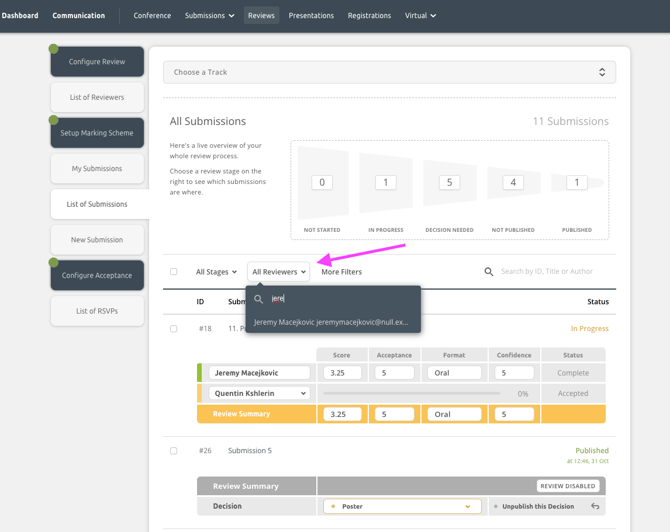Choose Jeremy Macejkovic from reviewer search results

pos(331,322)
